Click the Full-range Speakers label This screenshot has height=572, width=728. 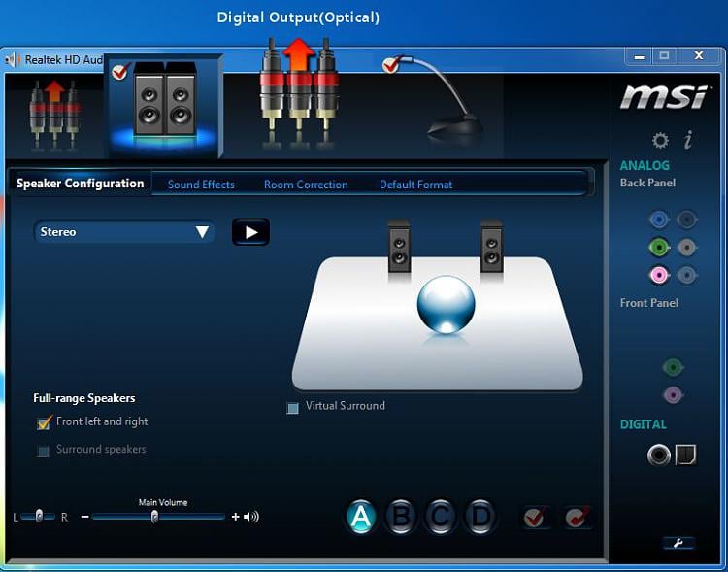(84, 398)
